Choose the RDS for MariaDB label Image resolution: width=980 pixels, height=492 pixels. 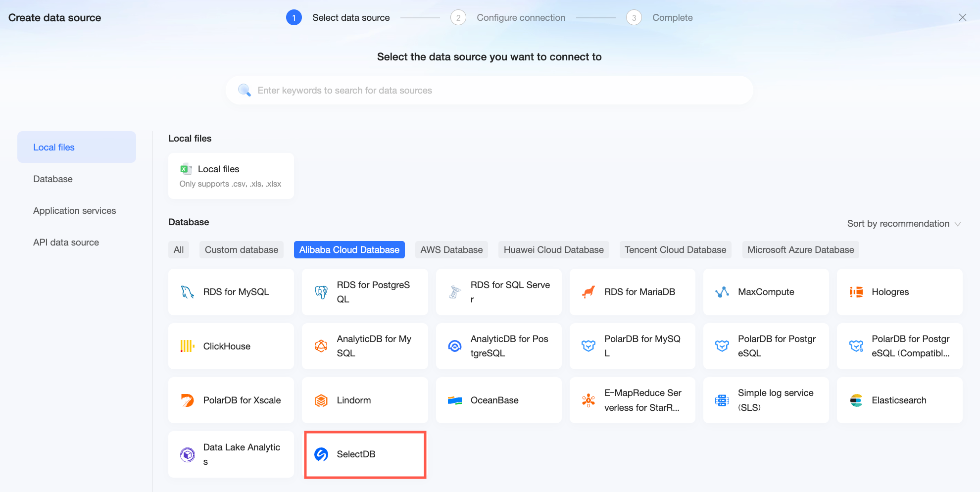[640, 292]
